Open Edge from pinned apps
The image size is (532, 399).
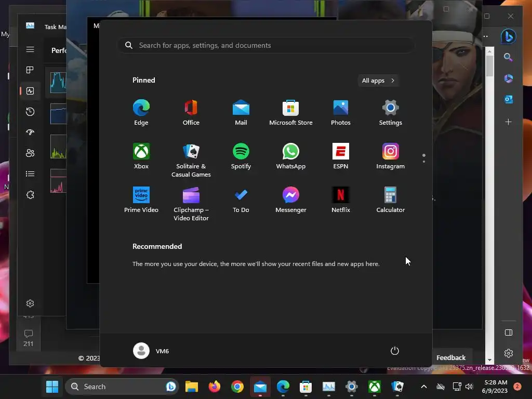[x=141, y=113]
